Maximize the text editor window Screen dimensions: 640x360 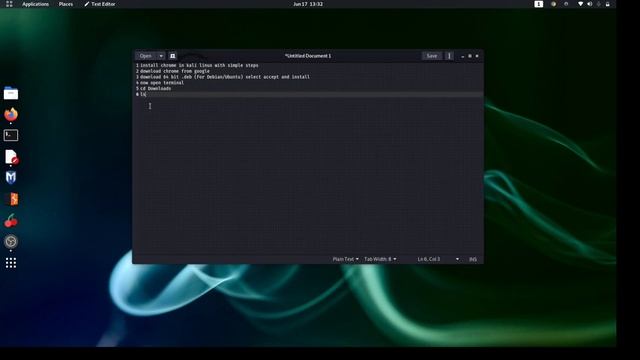(470, 56)
